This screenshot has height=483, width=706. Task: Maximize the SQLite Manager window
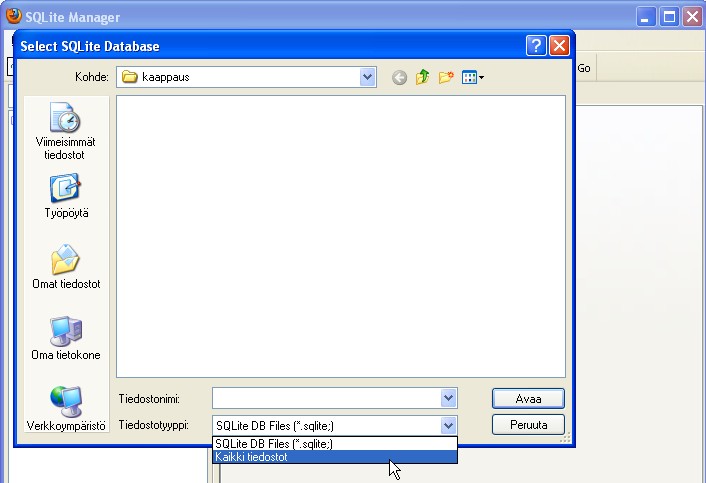(670, 17)
